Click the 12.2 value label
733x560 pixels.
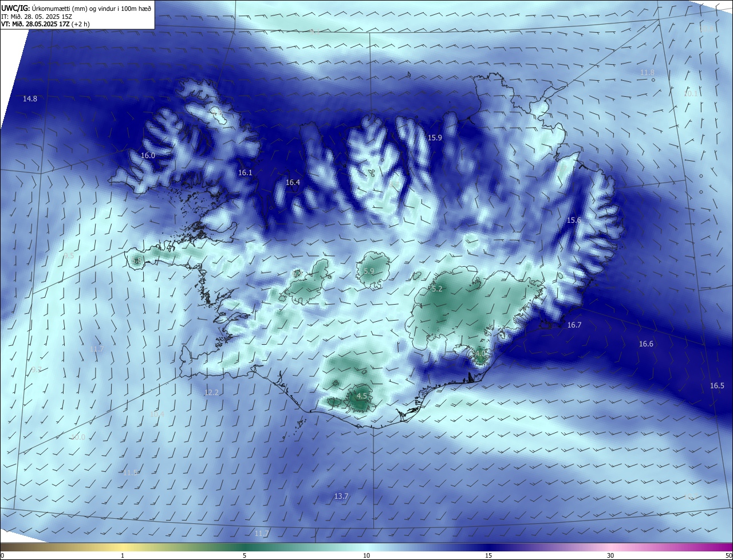(211, 393)
